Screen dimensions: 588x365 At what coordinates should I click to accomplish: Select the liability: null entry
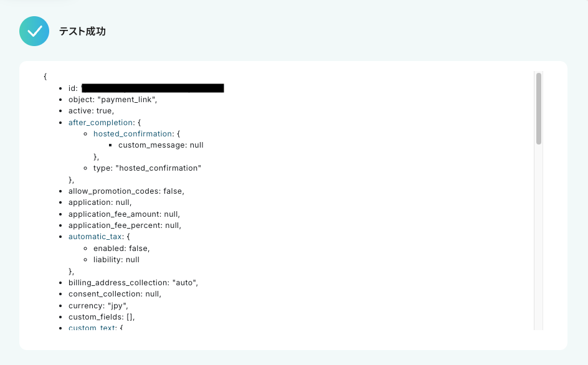coord(116,260)
